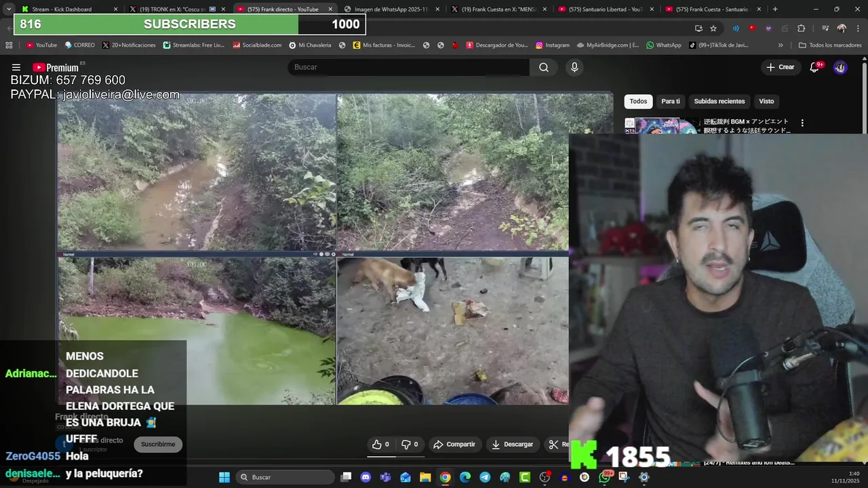Select the Para ti filter chip
This screenshot has width=868, height=488.
pos(671,102)
